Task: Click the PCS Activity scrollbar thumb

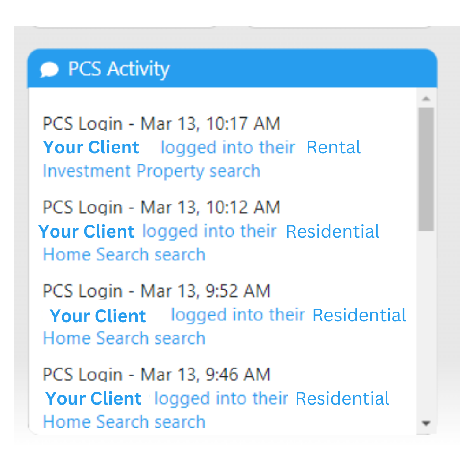Action: [x=426, y=169]
